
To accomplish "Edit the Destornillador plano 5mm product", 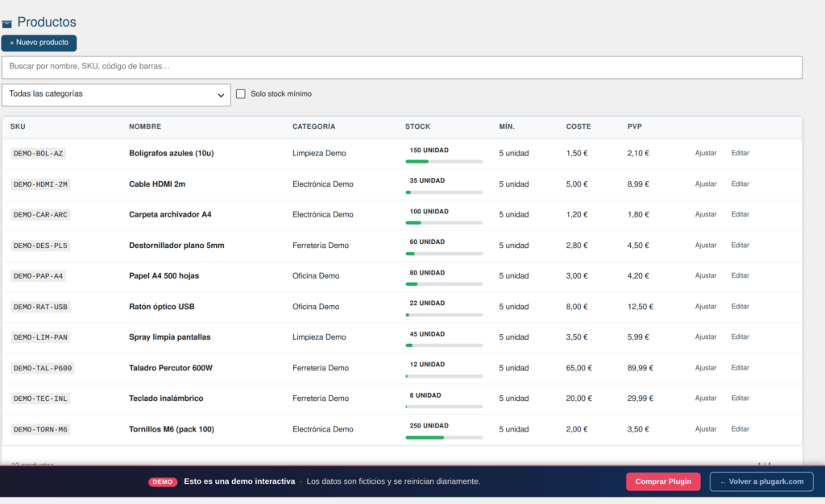I will point(740,246).
